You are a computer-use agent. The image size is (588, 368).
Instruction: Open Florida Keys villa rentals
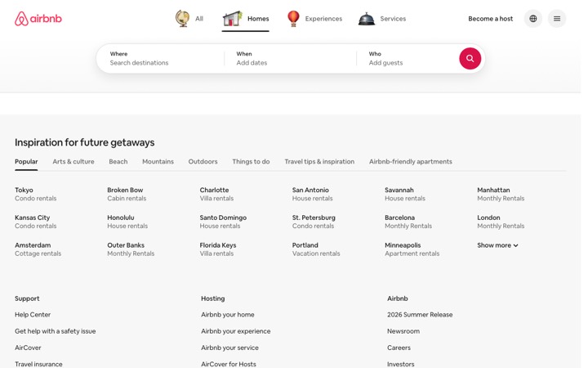(218, 249)
